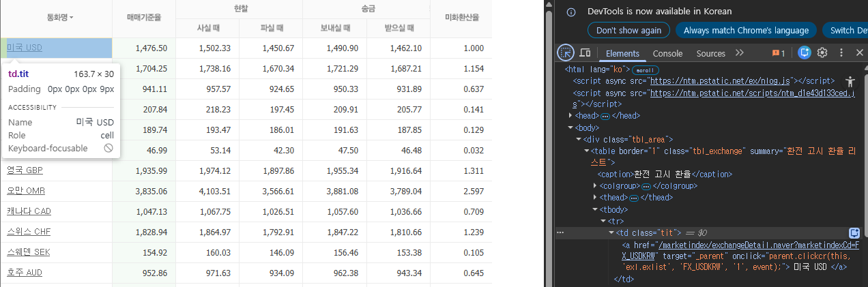The height and width of the screenshot is (287, 868).
Task: Collapse the tbody node
Action: 596,209
